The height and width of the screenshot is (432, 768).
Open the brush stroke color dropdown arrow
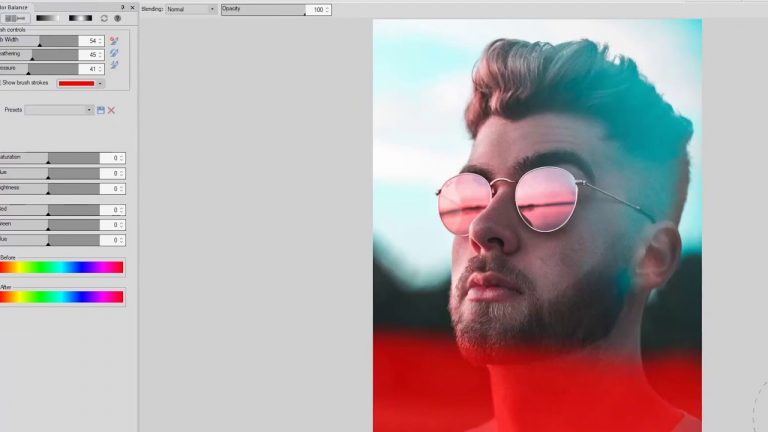(100, 84)
